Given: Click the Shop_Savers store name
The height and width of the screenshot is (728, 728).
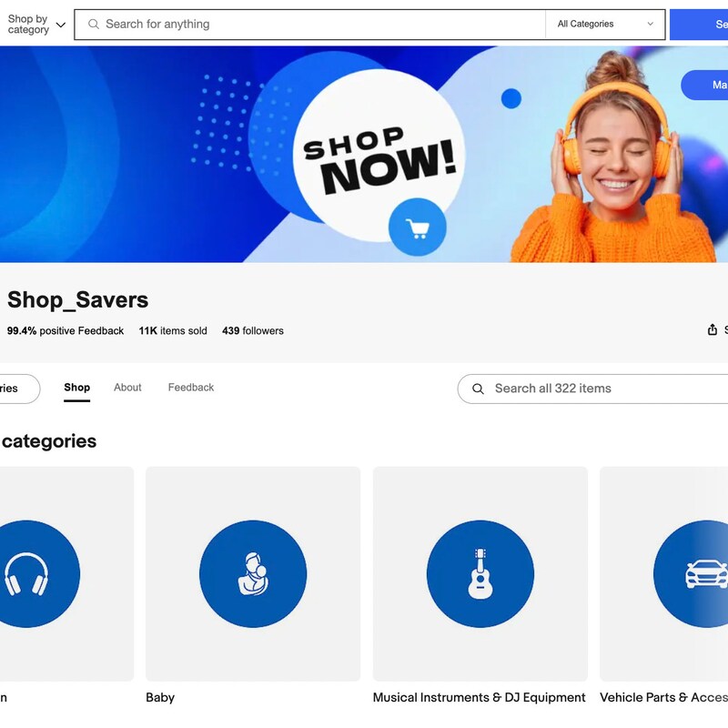Looking at the screenshot, I should coord(77,299).
